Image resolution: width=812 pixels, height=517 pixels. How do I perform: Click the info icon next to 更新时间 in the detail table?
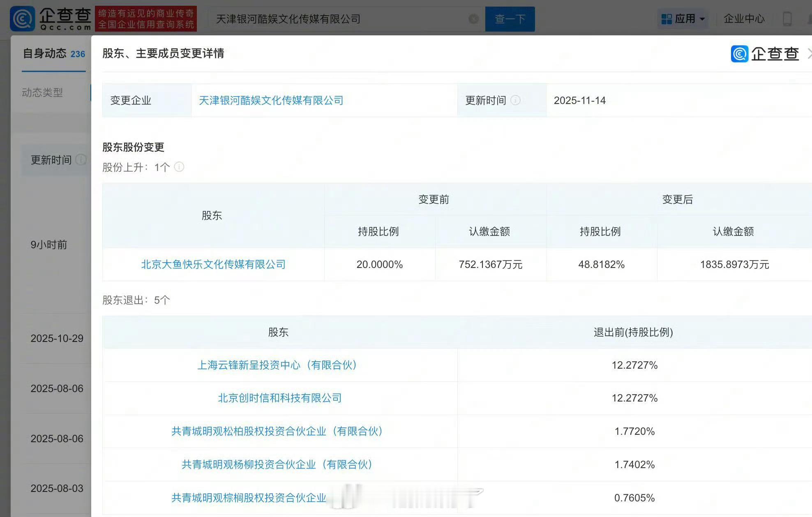(515, 100)
